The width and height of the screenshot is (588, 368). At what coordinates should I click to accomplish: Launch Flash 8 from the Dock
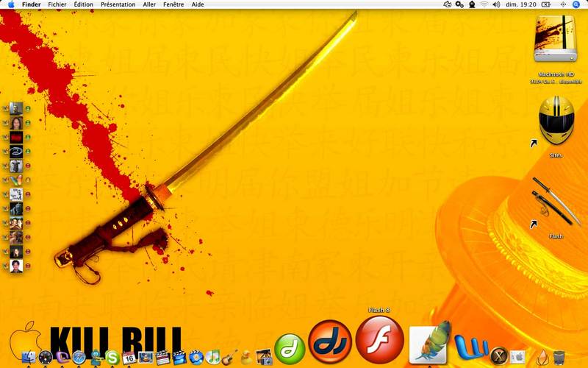click(379, 339)
